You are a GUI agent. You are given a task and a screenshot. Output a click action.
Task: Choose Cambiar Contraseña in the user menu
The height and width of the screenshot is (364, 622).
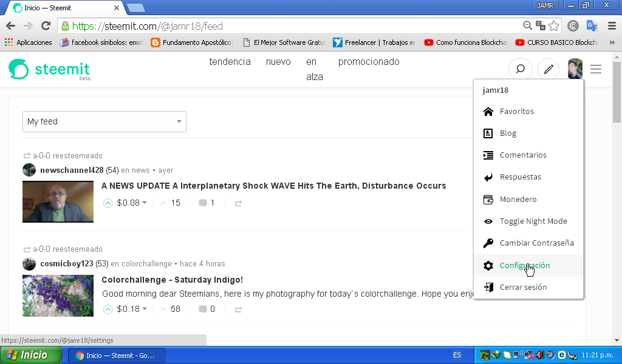click(528, 243)
